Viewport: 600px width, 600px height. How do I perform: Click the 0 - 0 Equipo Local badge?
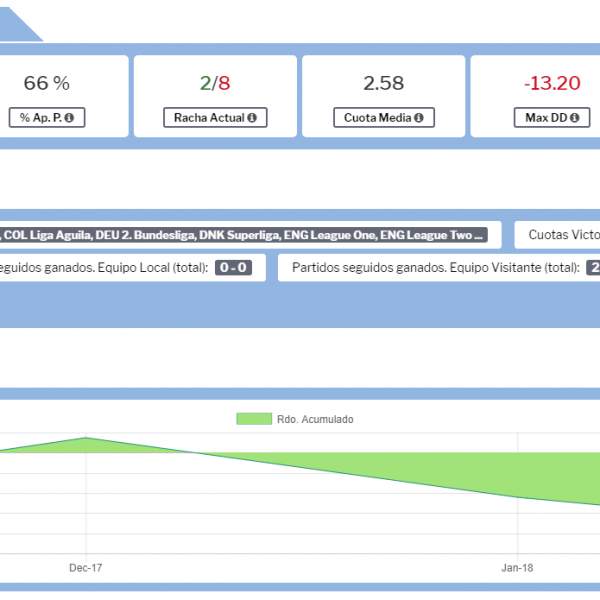pos(233,268)
